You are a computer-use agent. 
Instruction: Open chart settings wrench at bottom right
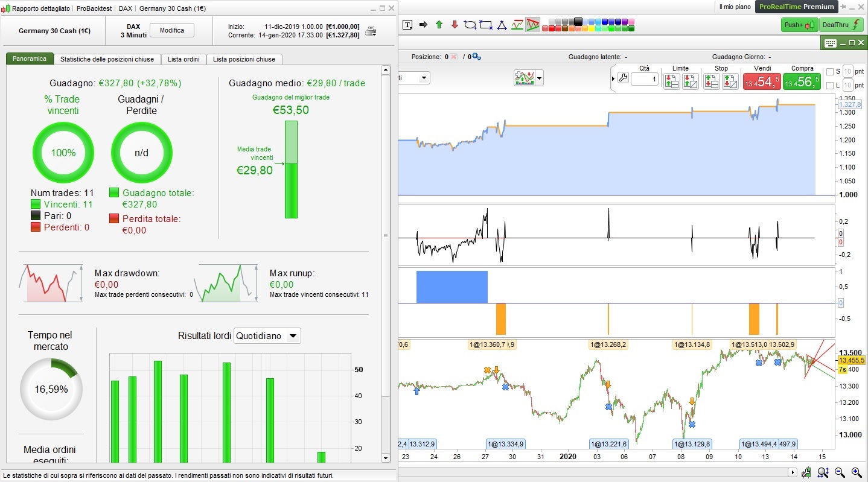tap(806, 472)
